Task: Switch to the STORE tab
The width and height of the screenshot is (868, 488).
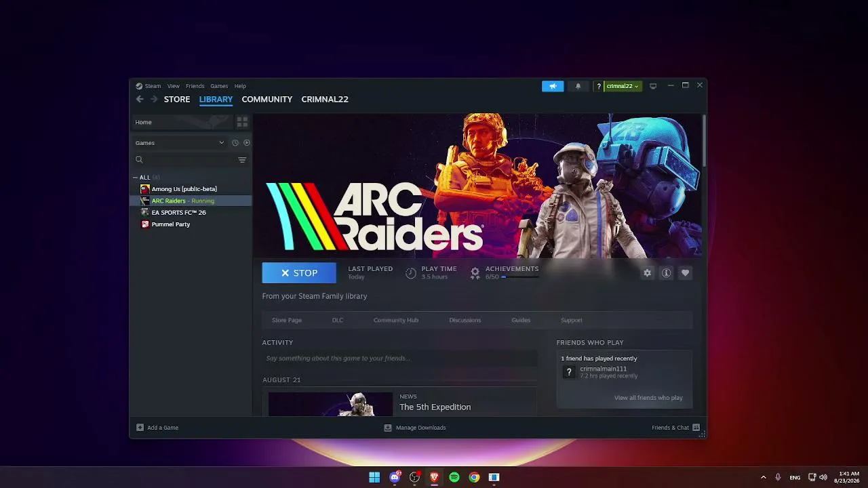Action: (177, 99)
